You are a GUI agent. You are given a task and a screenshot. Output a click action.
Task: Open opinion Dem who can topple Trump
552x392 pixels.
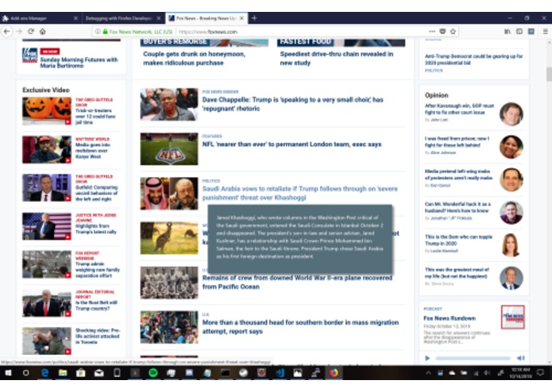pos(458,240)
